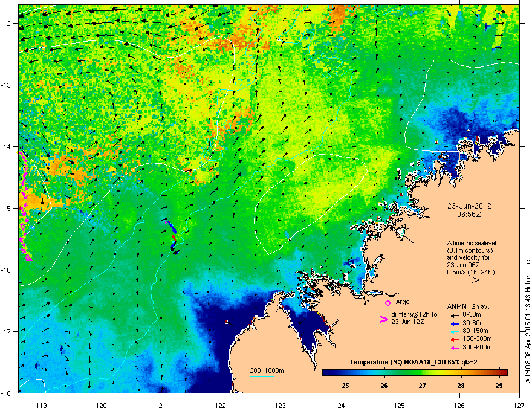This screenshot has height=411, width=532.
Task: Click the cyan 200 1000m isobath legend line
Action: (262, 376)
